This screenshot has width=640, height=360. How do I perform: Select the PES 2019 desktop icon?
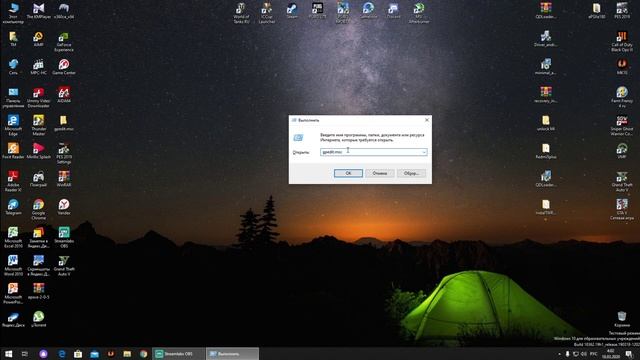(x=622, y=11)
